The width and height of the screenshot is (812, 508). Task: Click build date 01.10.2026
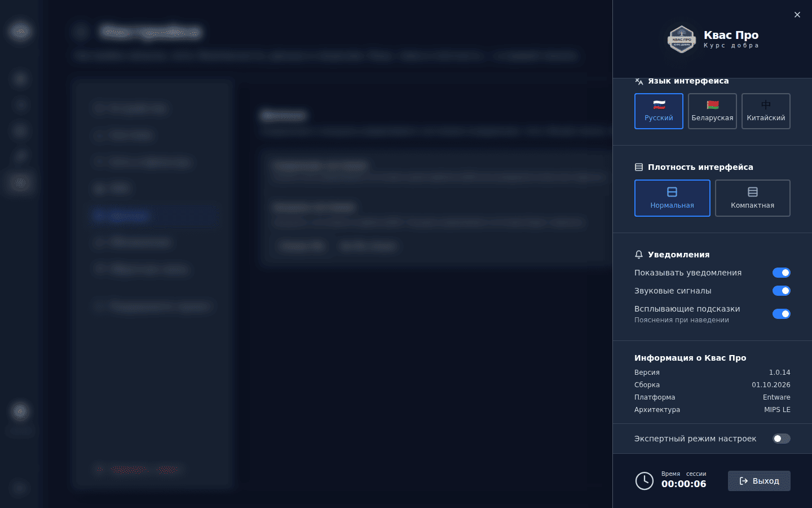(x=771, y=385)
